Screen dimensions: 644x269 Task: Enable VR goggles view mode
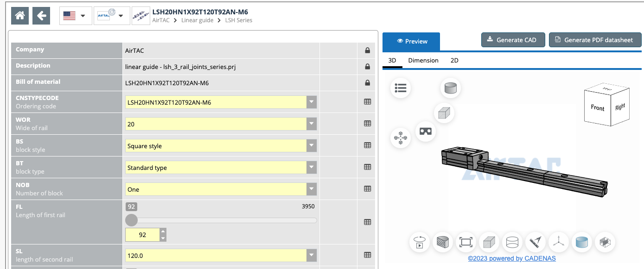coord(426,131)
